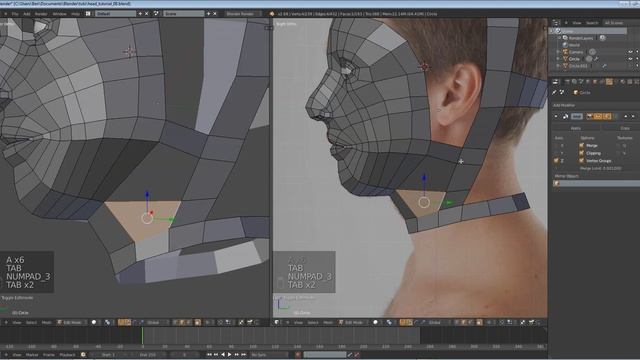Screen dimensions: 640x360
Task: Open the Add menu in top bar
Action: pos(27,14)
